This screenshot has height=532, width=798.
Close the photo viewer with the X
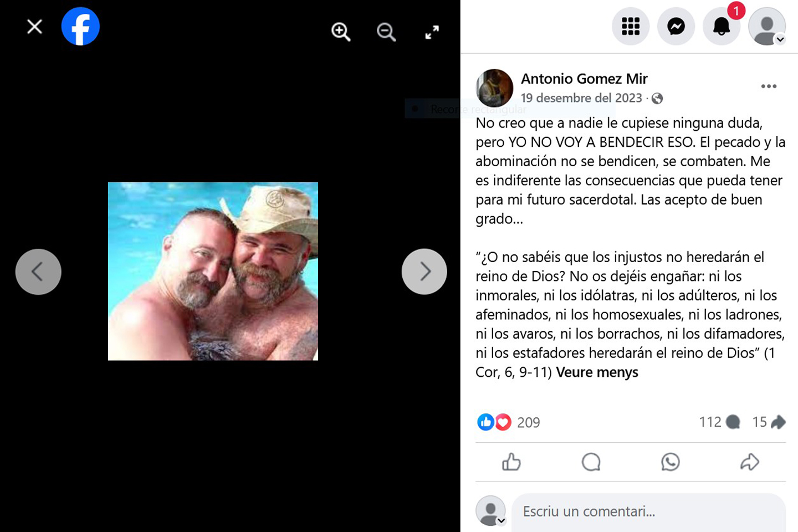pyautogui.click(x=35, y=27)
